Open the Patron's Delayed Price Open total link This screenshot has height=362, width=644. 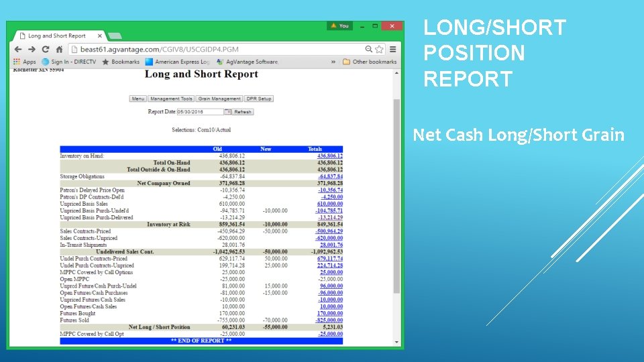(x=331, y=190)
